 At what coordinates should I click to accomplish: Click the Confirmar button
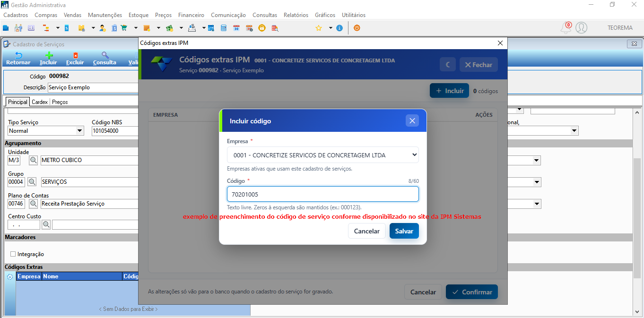[472, 292]
